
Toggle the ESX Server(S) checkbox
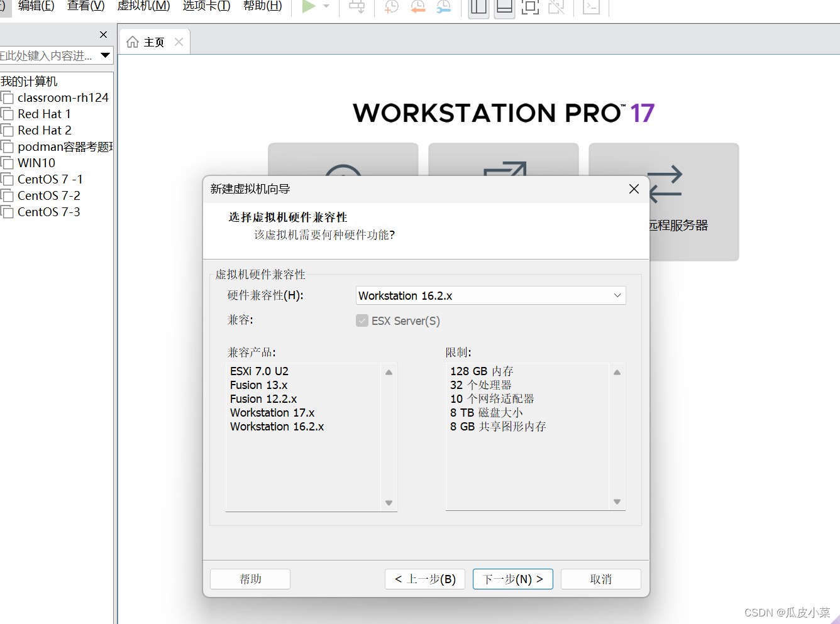coord(362,320)
